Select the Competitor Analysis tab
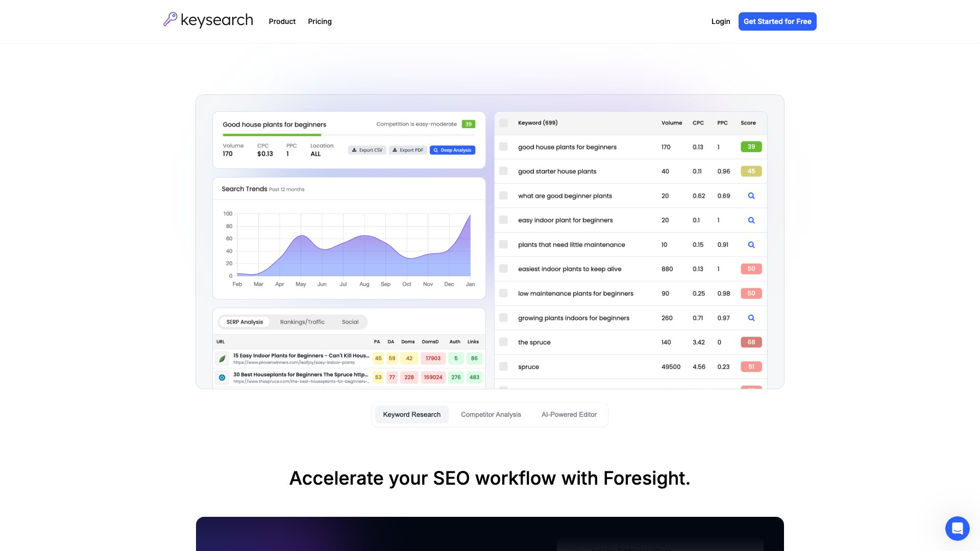980x551 pixels. pyautogui.click(x=491, y=414)
